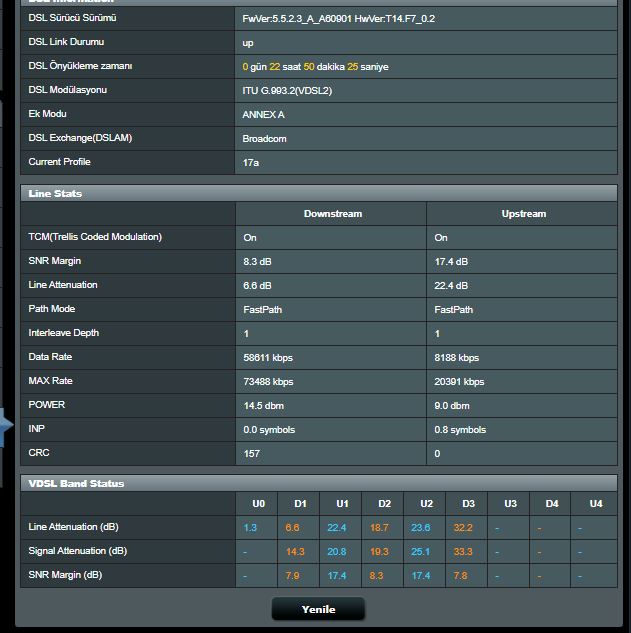
Task: Click U2 line attenuation value 23.6
Action: point(420,528)
